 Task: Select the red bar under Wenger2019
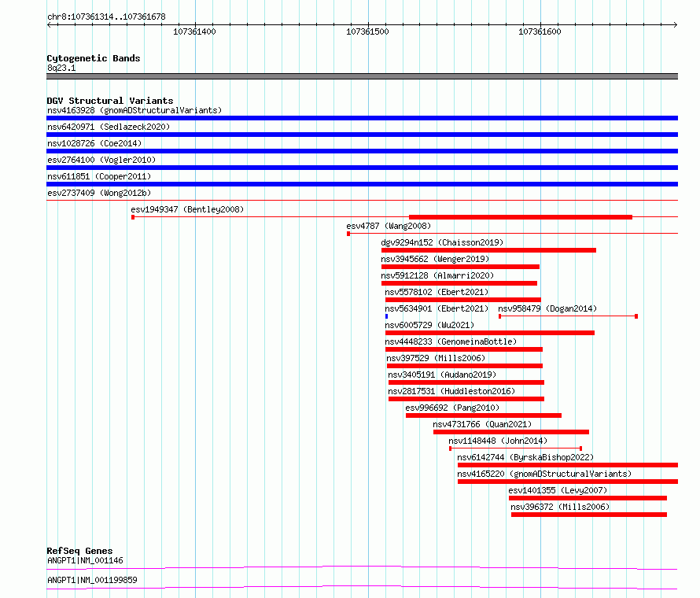tap(460, 267)
